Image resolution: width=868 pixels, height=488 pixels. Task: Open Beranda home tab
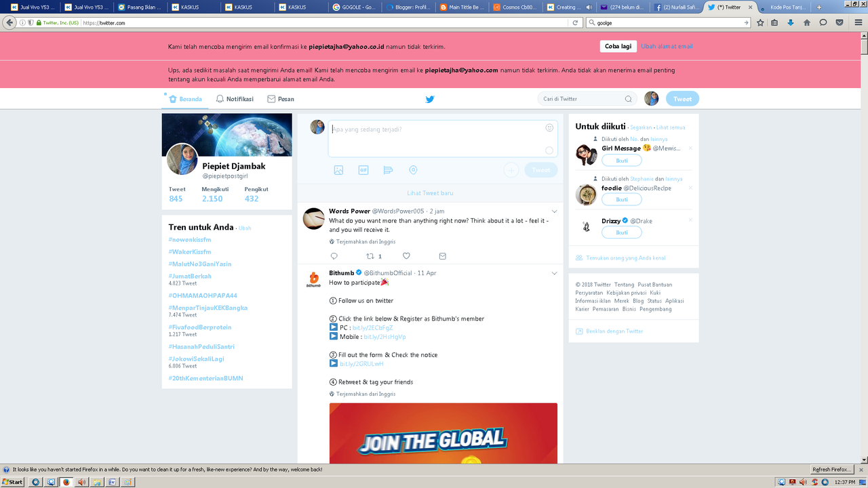pyautogui.click(x=185, y=99)
